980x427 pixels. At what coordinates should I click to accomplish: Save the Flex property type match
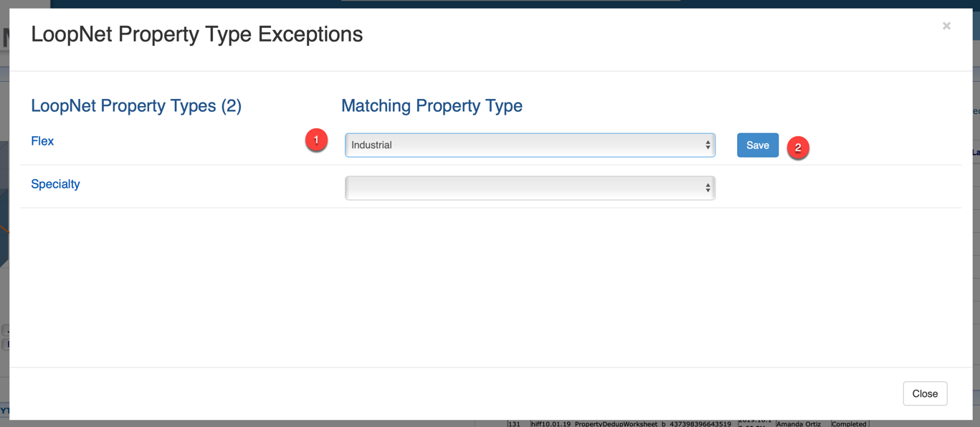(x=757, y=145)
